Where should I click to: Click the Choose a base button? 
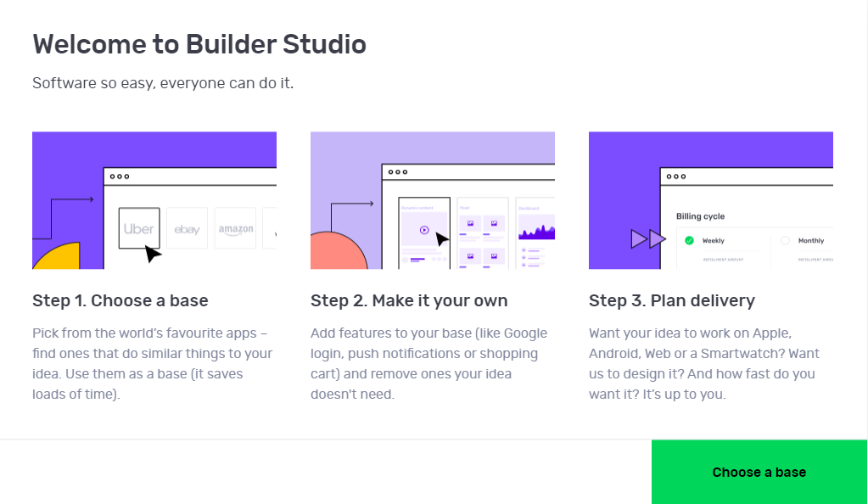tap(758, 472)
